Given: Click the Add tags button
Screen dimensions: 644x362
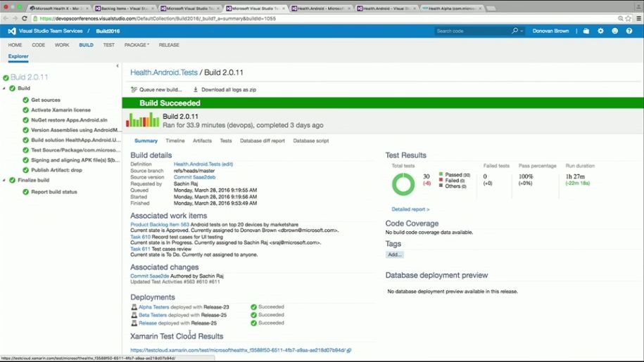Looking at the screenshot, I should 395,254.
